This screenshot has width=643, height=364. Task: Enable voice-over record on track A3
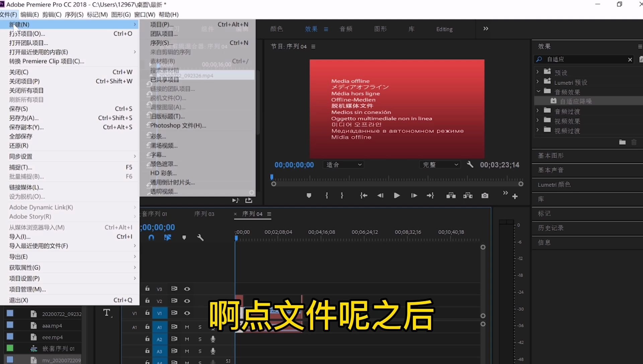[213, 351]
